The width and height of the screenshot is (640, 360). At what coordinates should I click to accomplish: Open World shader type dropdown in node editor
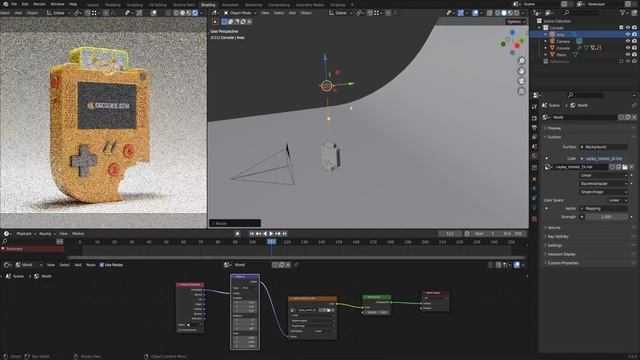(x=28, y=265)
